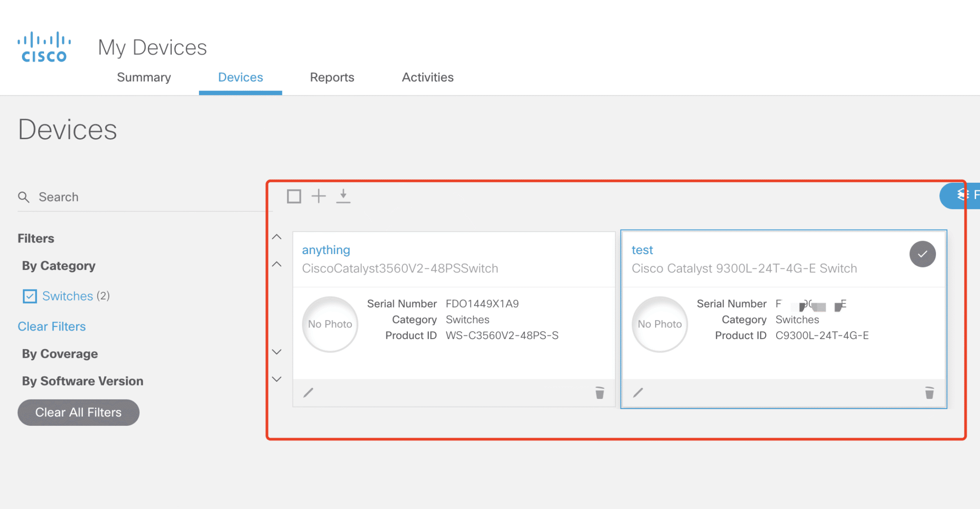Viewport: 980px width, 509px height.
Task: Expand By Coverage filter section
Action: pos(277,352)
